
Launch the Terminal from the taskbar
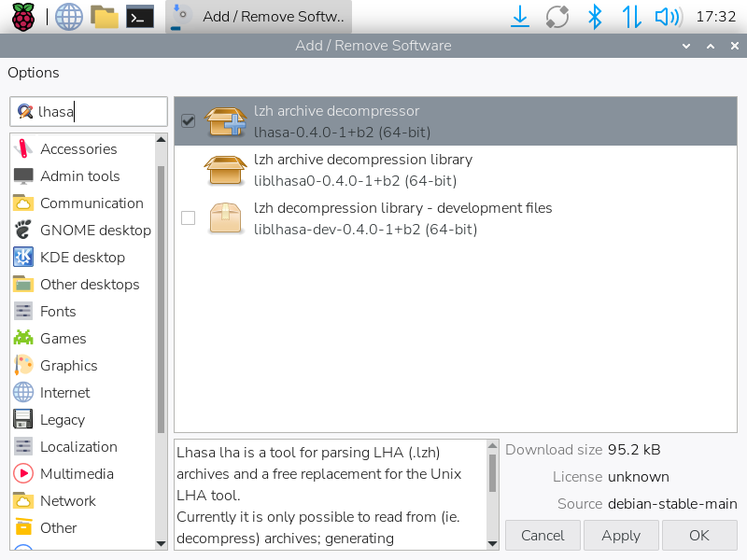[x=140, y=16]
